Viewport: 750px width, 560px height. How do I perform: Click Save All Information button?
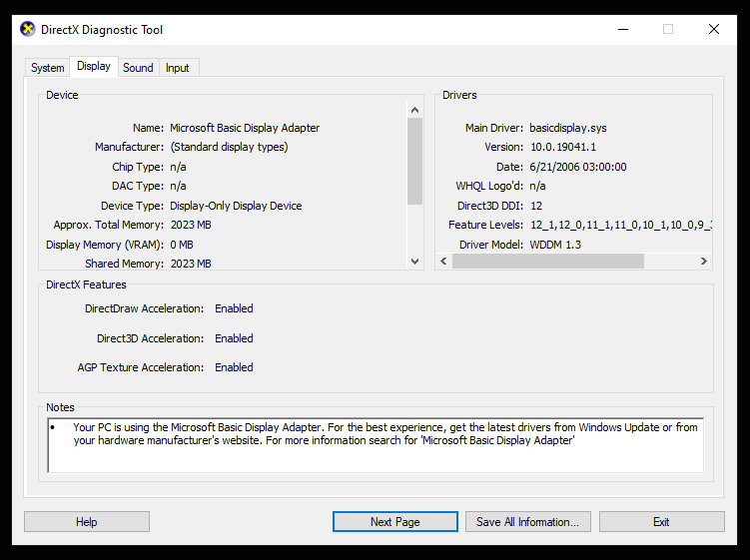click(527, 522)
